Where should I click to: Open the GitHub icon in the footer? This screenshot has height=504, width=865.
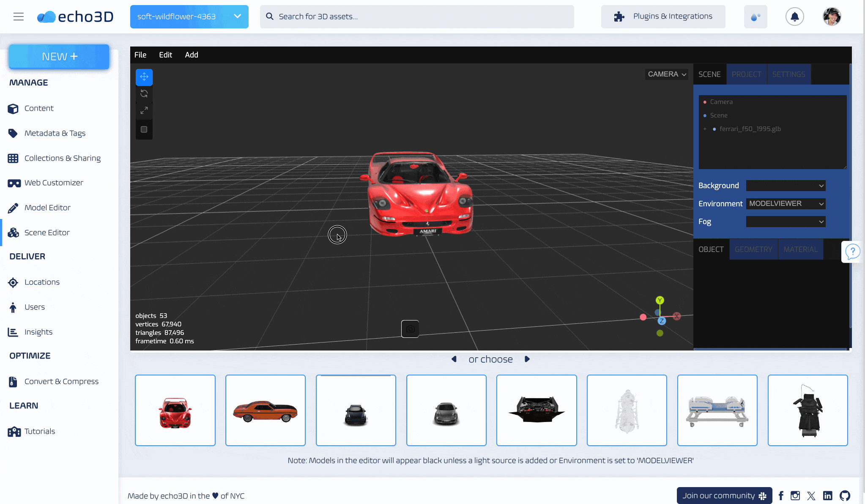(x=844, y=496)
